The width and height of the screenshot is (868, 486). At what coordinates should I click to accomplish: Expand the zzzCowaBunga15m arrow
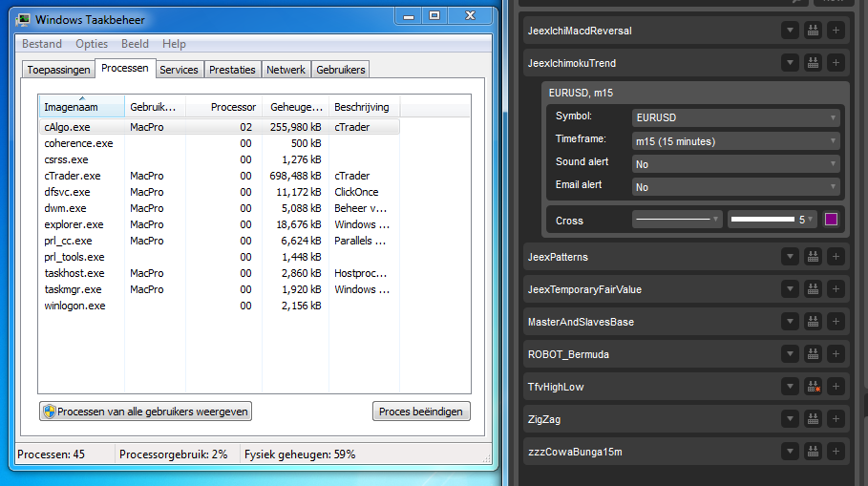tap(790, 452)
